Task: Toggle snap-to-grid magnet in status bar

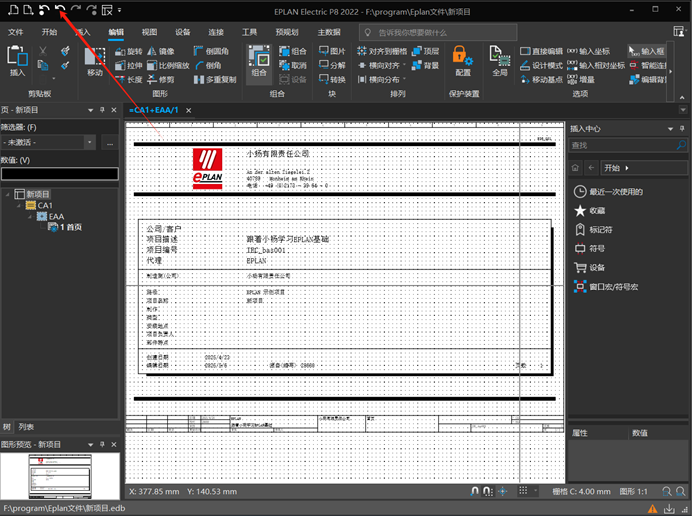Action: [488, 491]
